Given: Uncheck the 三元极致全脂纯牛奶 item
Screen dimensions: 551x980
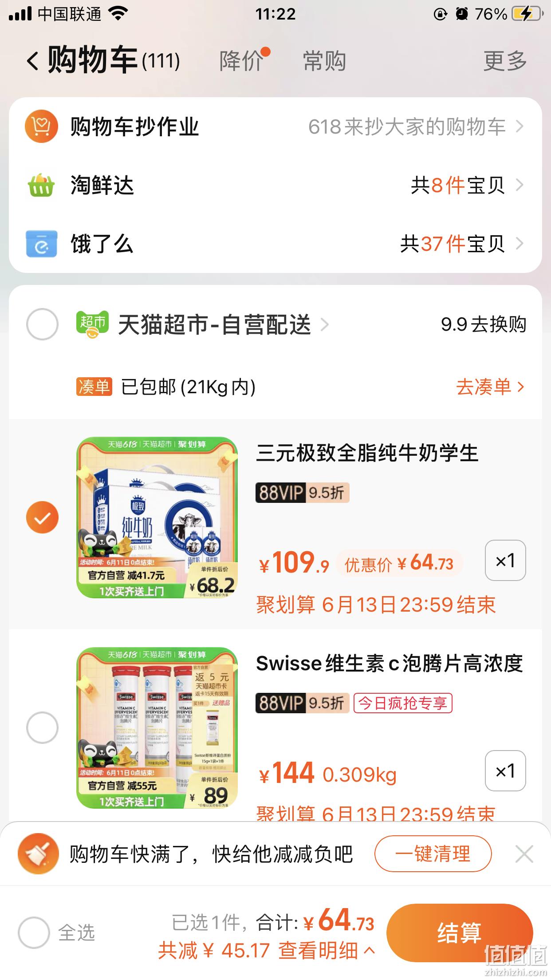Looking at the screenshot, I should (x=42, y=517).
